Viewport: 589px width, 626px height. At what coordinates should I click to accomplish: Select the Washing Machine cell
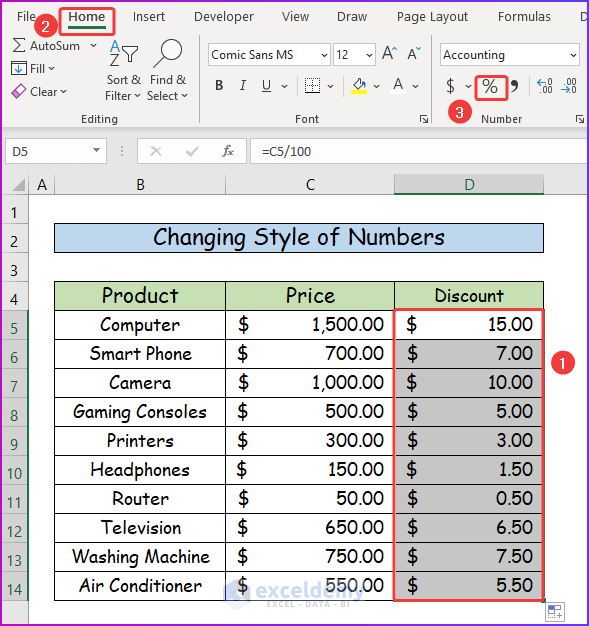(x=140, y=557)
